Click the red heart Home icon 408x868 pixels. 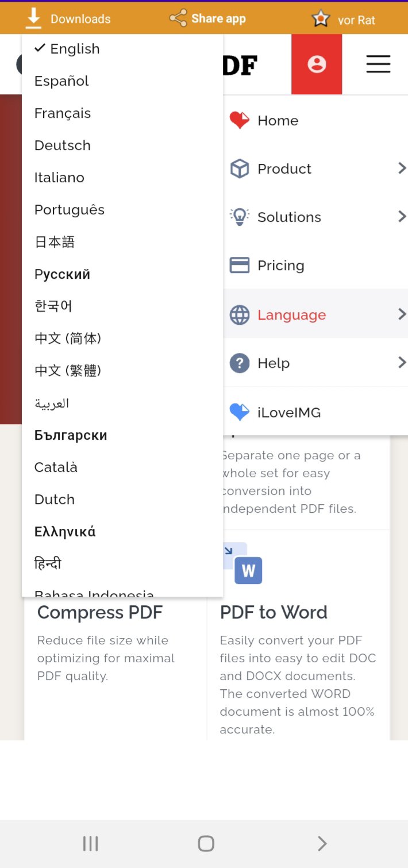tap(239, 120)
